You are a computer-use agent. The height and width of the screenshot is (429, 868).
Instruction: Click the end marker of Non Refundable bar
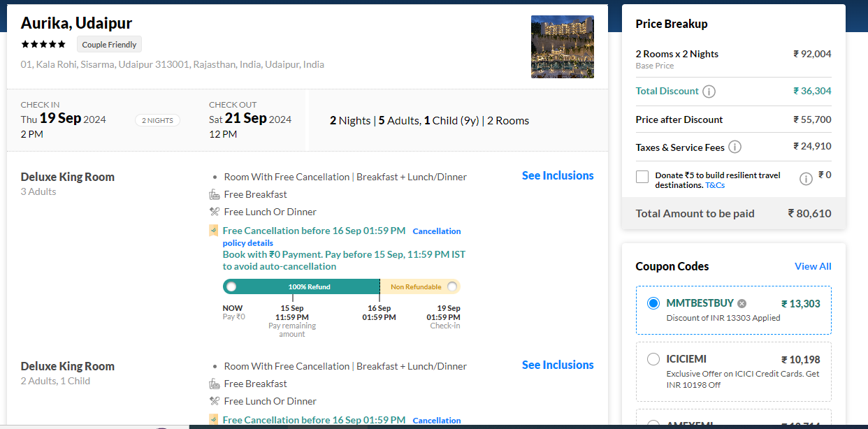[452, 286]
